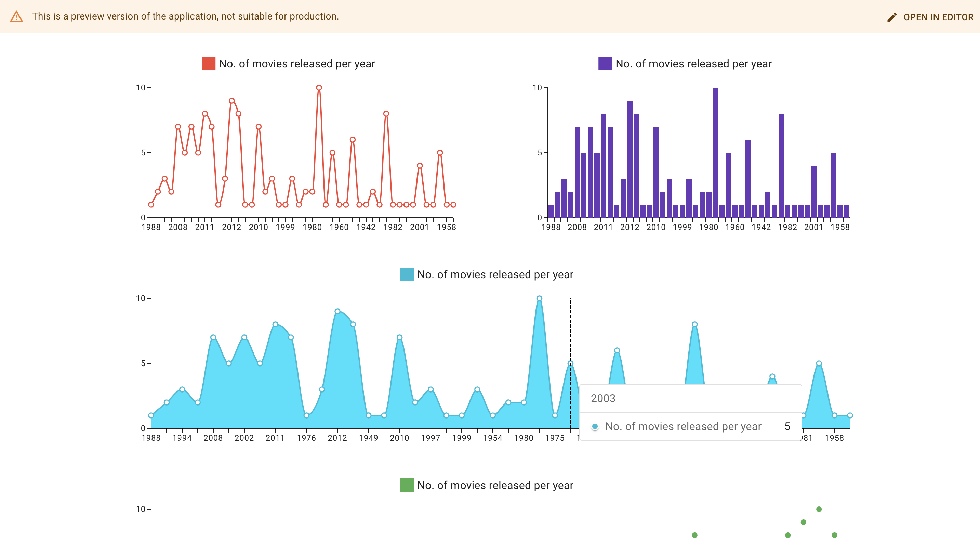Click the 1976 axis label in blue area chart

click(306, 438)
